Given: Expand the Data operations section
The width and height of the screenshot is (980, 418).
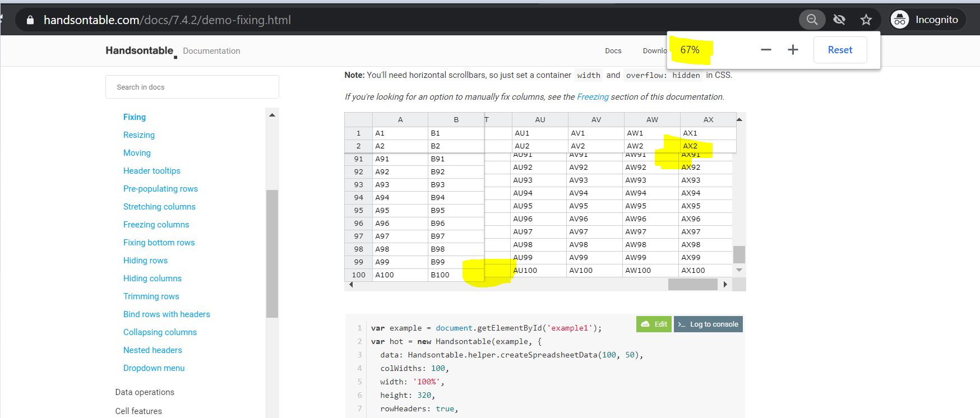Looking at the screenshot, I should tap(145, 392).
